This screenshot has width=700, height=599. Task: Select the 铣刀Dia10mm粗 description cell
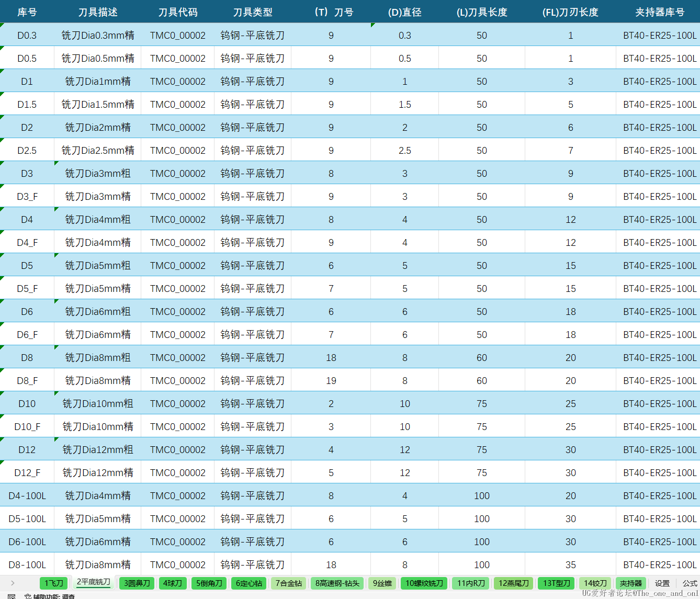tap(98, 403)
